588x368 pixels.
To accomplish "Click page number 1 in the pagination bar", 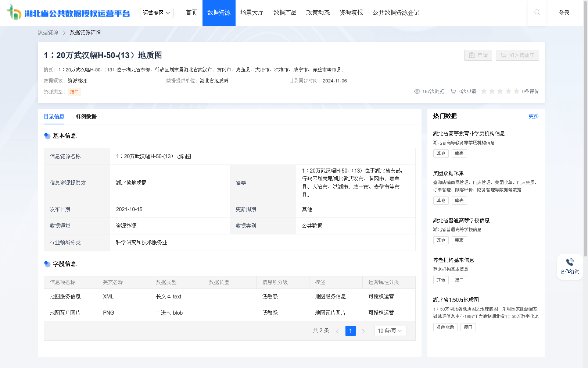I will pyautogui.click(x=350, y=331).
